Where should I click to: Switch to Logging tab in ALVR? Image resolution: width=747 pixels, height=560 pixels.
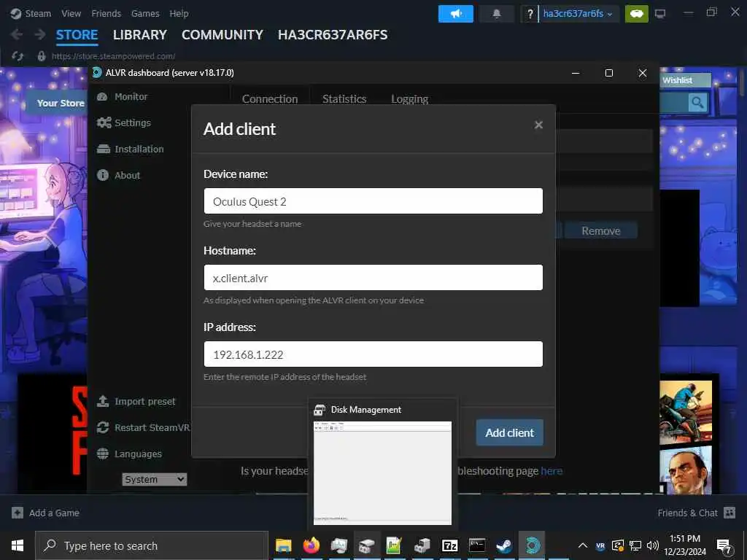point(409,99)
